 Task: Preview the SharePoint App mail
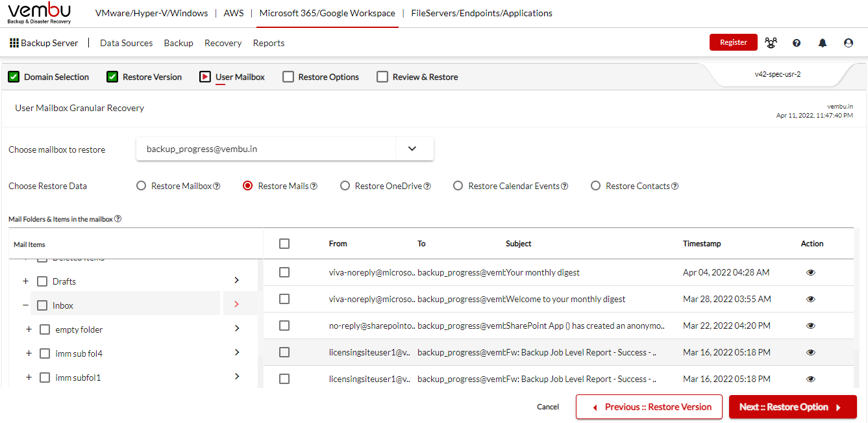coord(810,326)
